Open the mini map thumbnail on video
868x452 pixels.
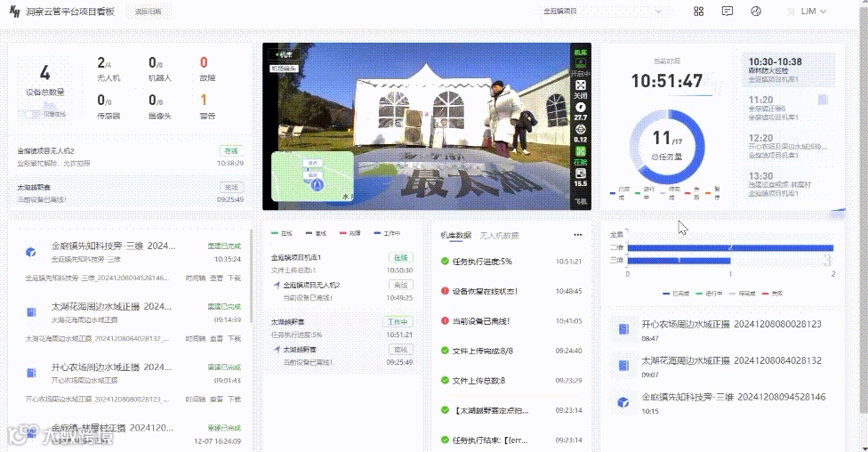[313, 176]
